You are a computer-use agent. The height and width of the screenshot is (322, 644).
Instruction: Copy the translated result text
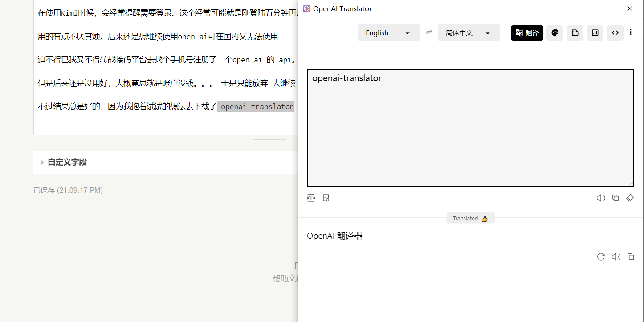[x=631, y=257]
